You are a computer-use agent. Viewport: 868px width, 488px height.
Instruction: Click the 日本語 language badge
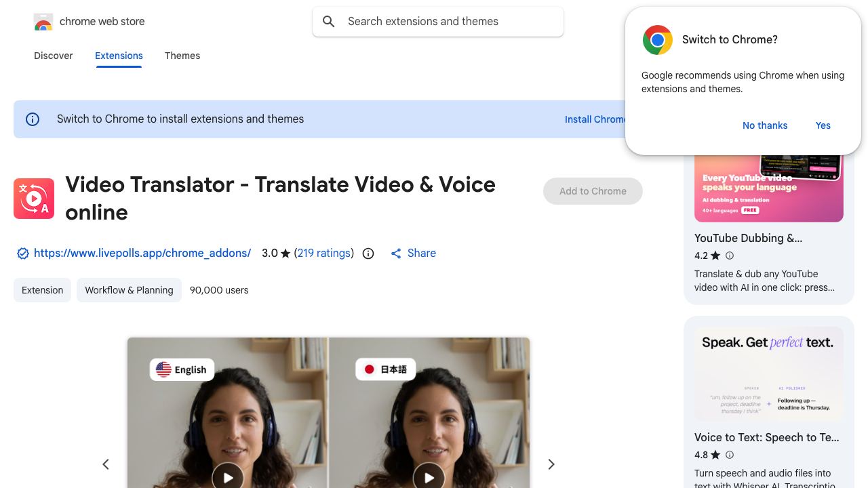pos(385,369)
